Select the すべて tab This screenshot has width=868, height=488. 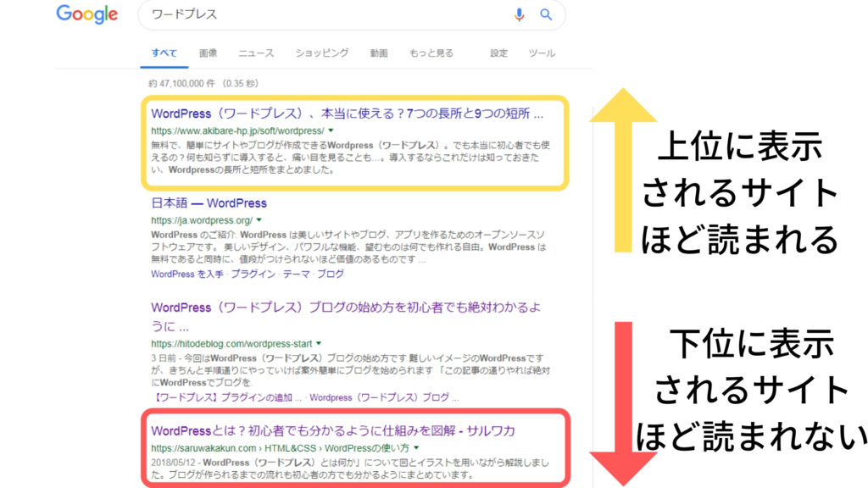coord(164,53)
